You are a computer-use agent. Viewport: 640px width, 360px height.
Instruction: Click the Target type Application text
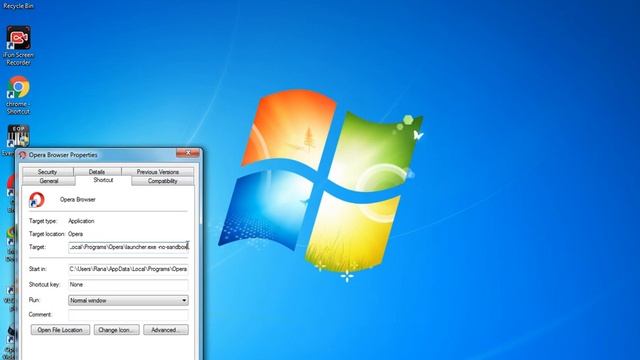click(x=81, y=221)
